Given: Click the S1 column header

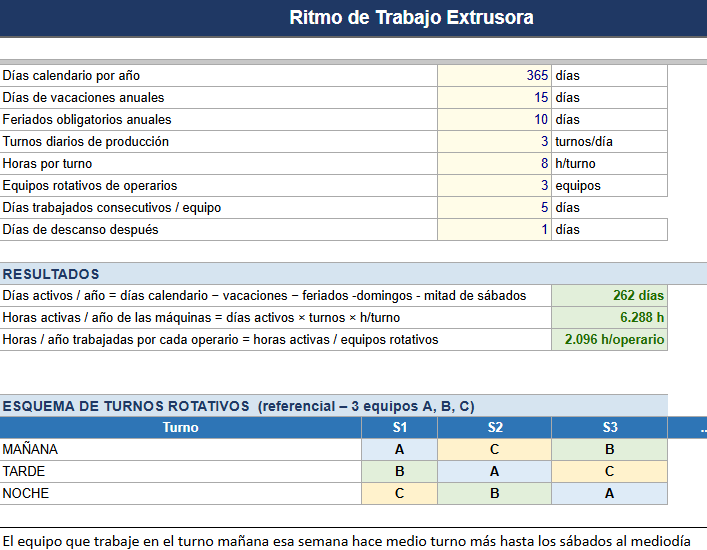Looking at the screenshot, I should (x=399, y=427).
